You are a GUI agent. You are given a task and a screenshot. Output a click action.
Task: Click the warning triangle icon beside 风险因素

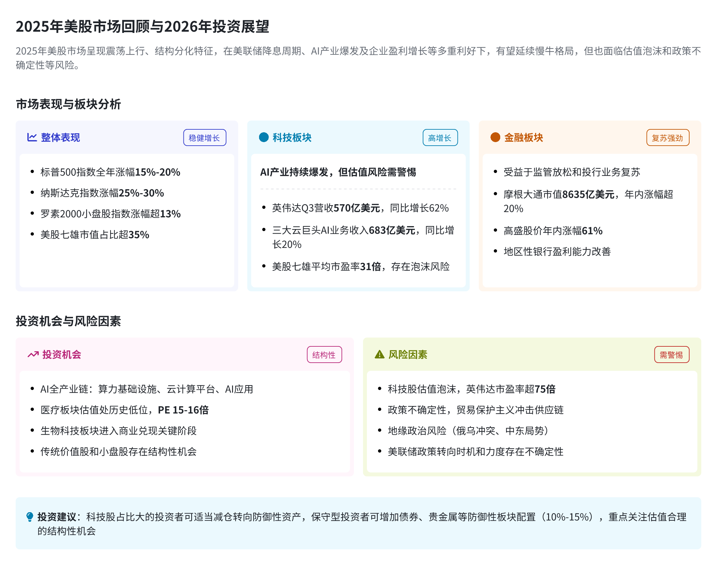coord(380,355)
